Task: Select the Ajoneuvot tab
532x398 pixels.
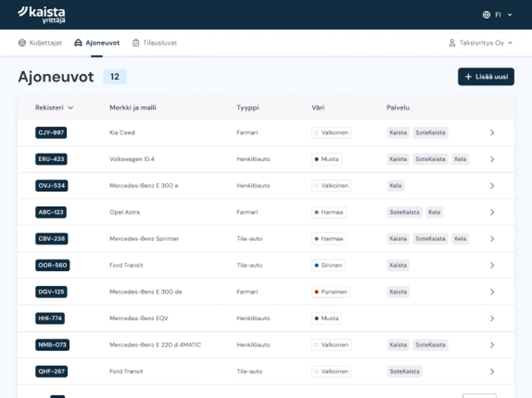Action: click(97, 43)
